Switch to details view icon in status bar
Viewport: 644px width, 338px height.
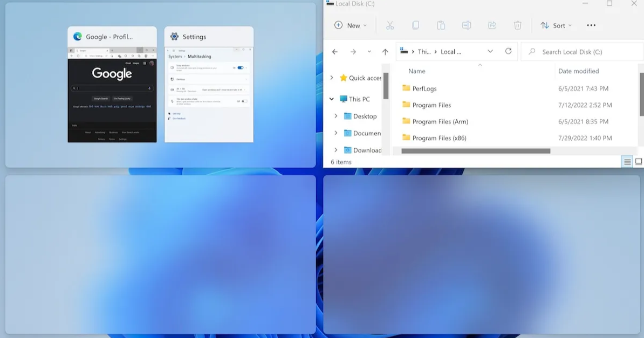(x=627, y=162)
